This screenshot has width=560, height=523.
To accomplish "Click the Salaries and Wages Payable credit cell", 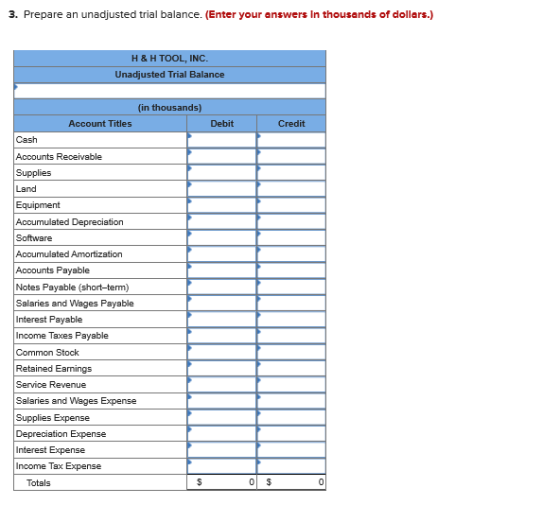I will [291, 303].
